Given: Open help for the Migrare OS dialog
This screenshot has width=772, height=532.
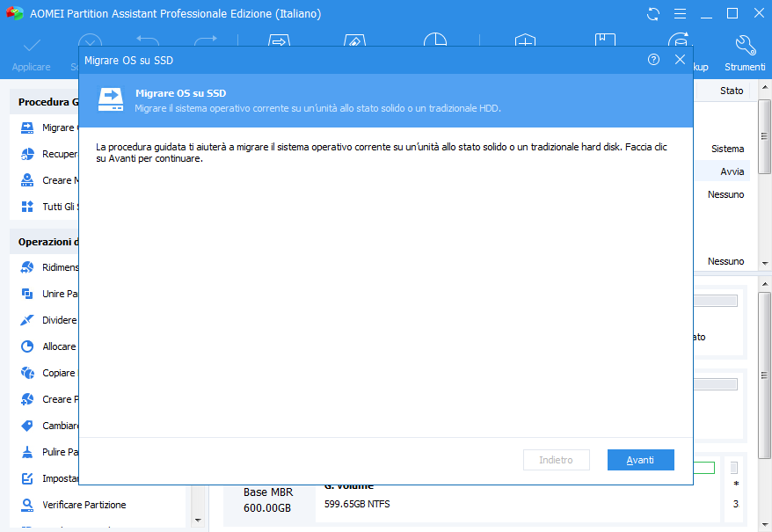Looking at the screenshot, I should pos(653,60).
